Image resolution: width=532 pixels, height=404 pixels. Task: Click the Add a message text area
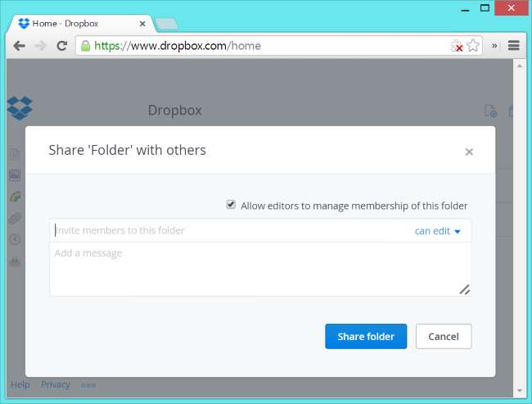[x=260, y=269]
